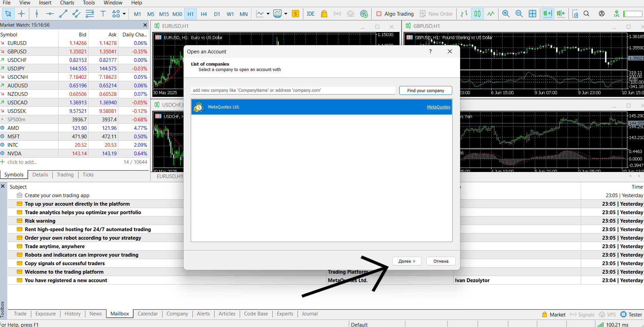Switch to the Calendar tab

click(x=148, y=314)
